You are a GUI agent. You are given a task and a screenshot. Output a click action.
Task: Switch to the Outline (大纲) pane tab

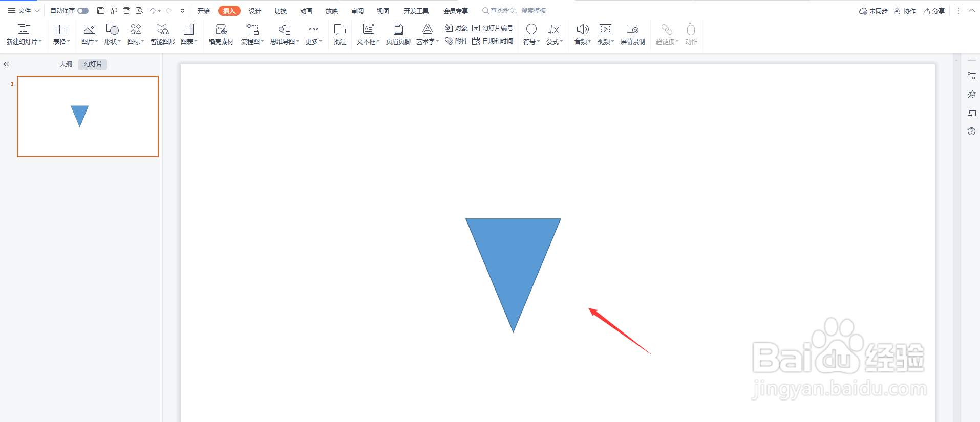[x=66, y=64]
